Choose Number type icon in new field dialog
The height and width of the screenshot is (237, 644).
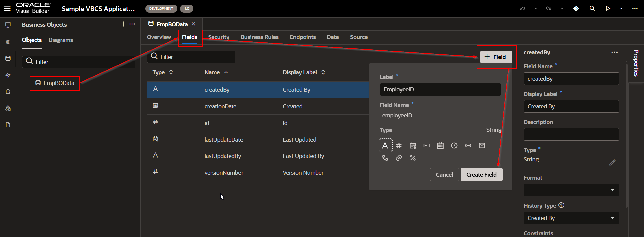[x=399, y=145]
